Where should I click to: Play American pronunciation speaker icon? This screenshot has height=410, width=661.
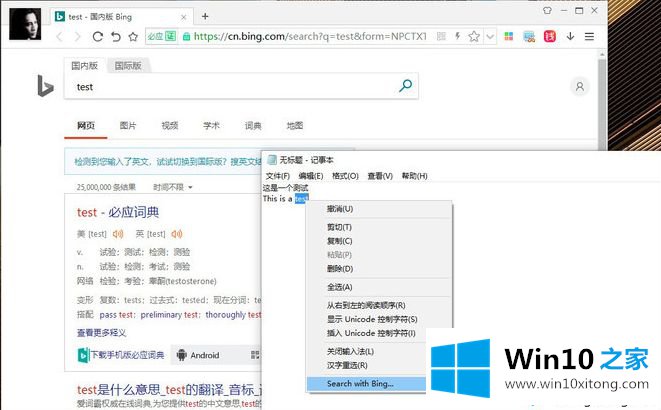point(118,234)
